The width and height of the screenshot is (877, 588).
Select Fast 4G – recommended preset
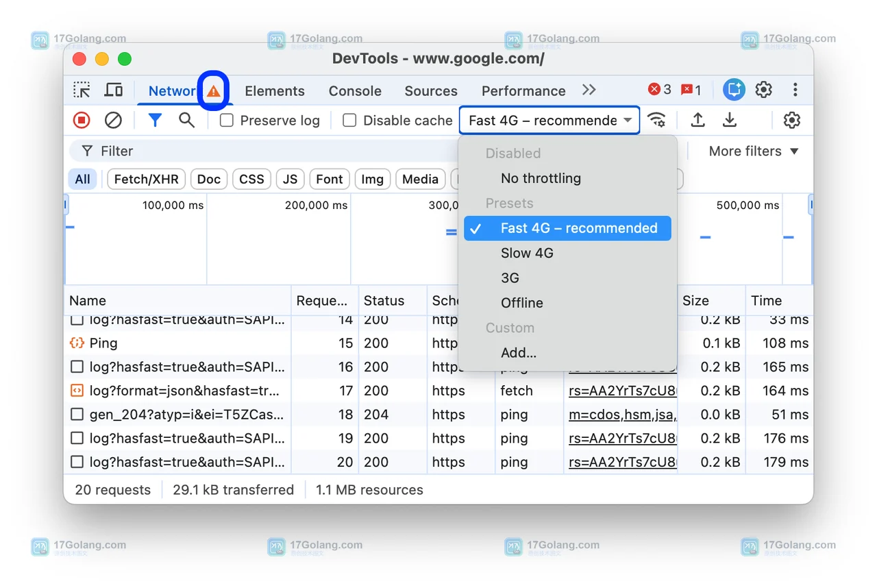(x=567, y=228)
